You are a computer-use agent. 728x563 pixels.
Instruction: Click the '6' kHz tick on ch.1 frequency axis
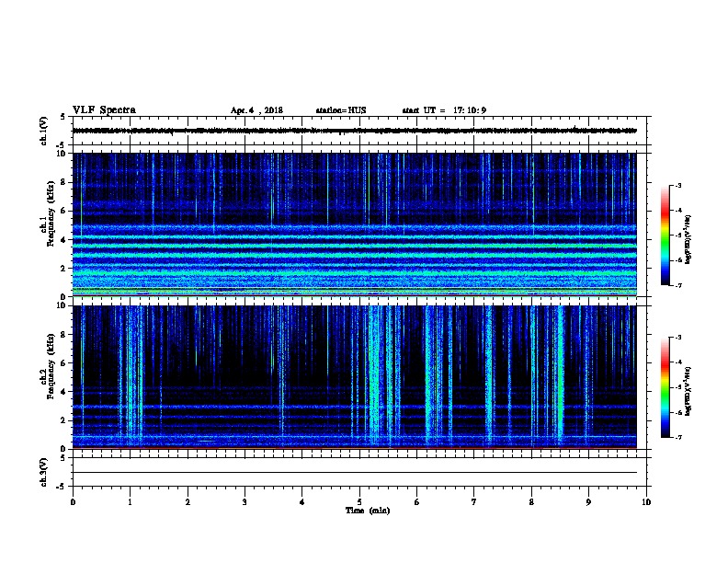click(x=63, y=211)
